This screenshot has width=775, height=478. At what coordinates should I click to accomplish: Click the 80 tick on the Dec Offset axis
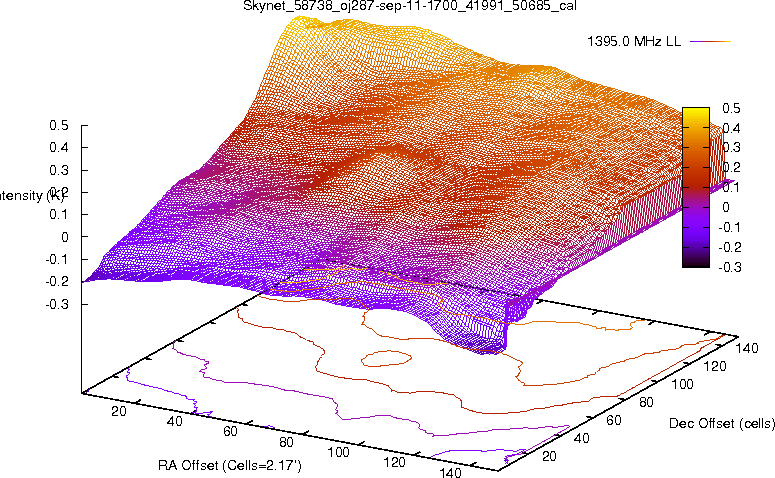[x=646, y=403]
